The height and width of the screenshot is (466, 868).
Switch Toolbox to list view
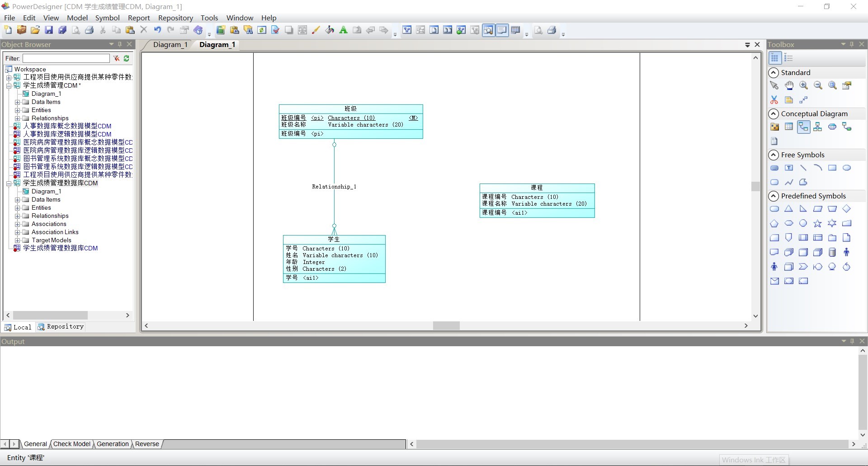(x=789, y=58)
